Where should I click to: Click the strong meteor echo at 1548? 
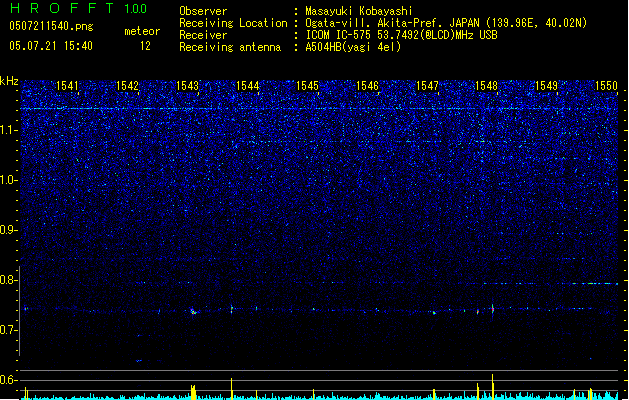click(493, 309)
